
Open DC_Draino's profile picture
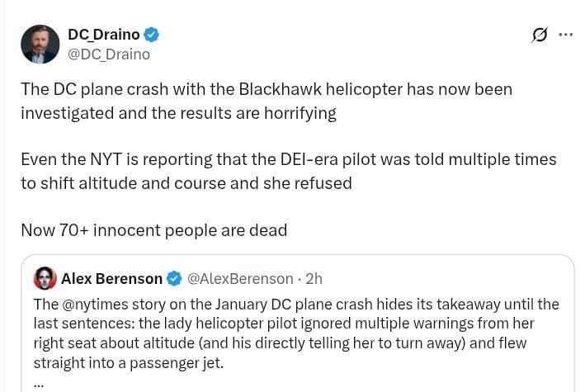click(x=40, y=44)
